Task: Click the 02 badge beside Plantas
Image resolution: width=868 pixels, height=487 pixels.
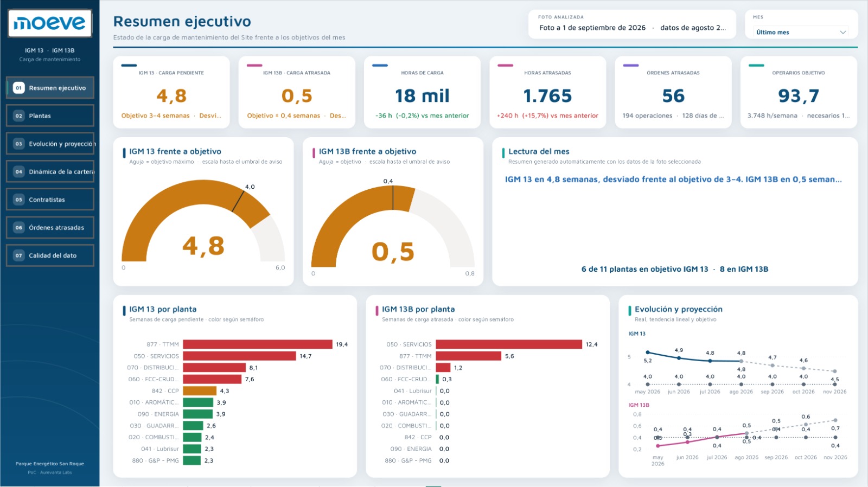Action: pos(18,116)
